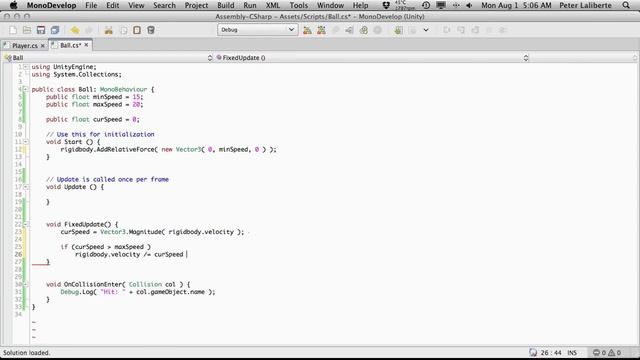640x360 pixels.
Task: Click the Save All toolbar icon
Action: point(55,30)
